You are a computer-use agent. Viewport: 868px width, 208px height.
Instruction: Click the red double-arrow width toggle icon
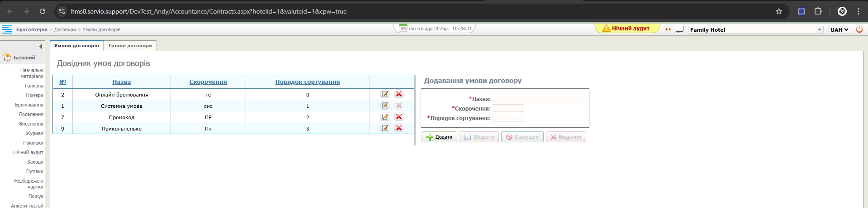[x=668, y=29]
